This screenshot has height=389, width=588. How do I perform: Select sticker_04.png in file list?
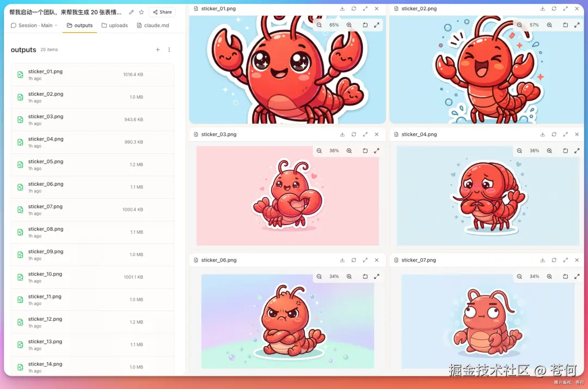[x=92, y=142]
